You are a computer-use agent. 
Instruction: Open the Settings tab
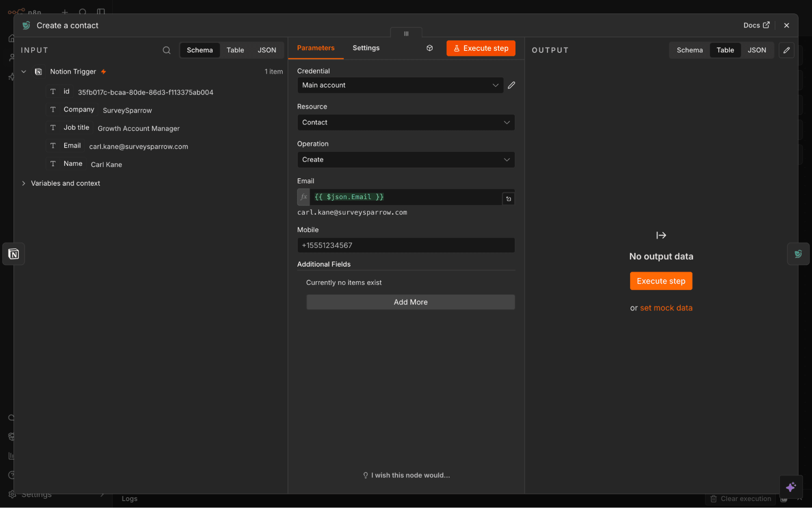[x=366, y=48]
